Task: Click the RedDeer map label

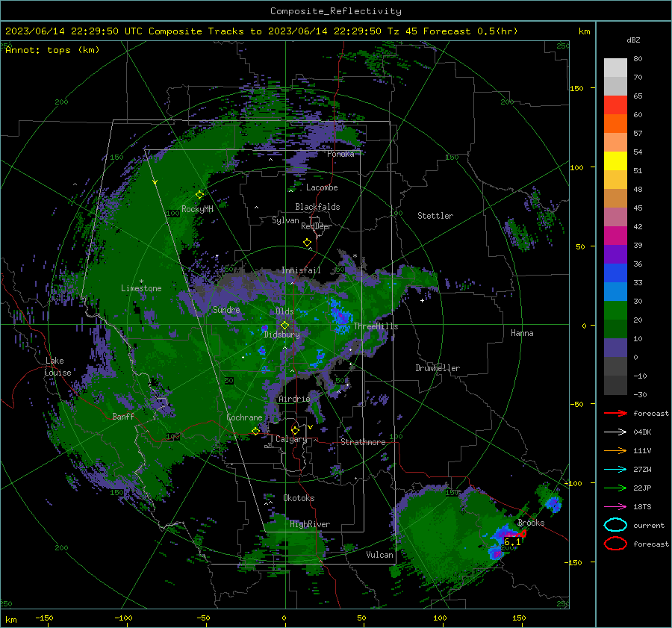Action: click(317, 226)
